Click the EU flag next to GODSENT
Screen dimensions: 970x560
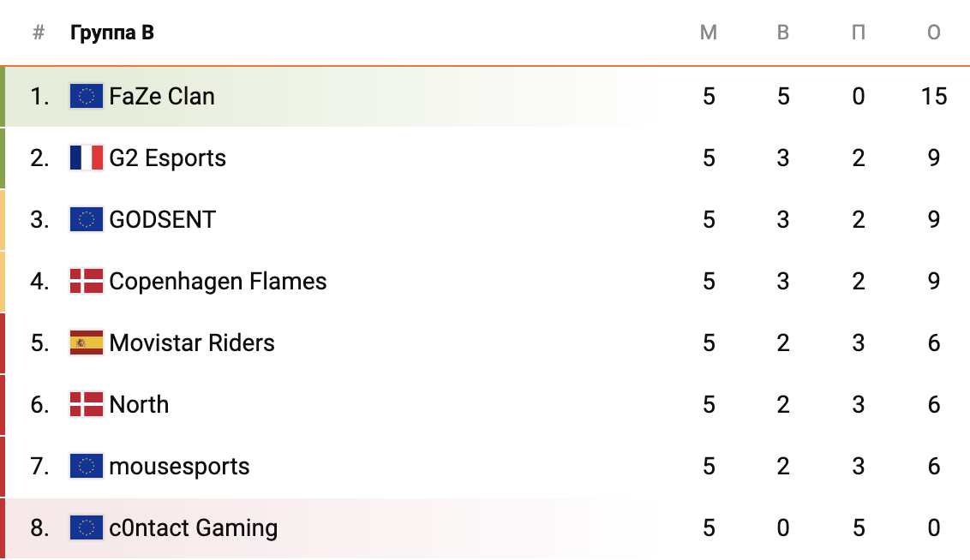pos(87,219)
